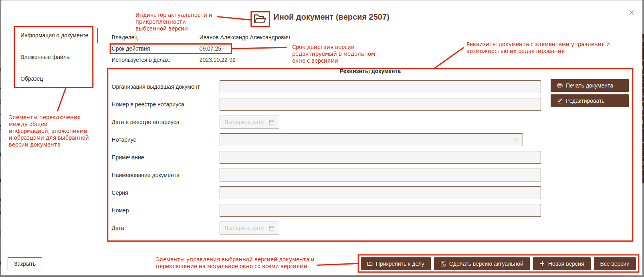Close the dialog with the X icon
644x277 pixels.
point(632,12)
